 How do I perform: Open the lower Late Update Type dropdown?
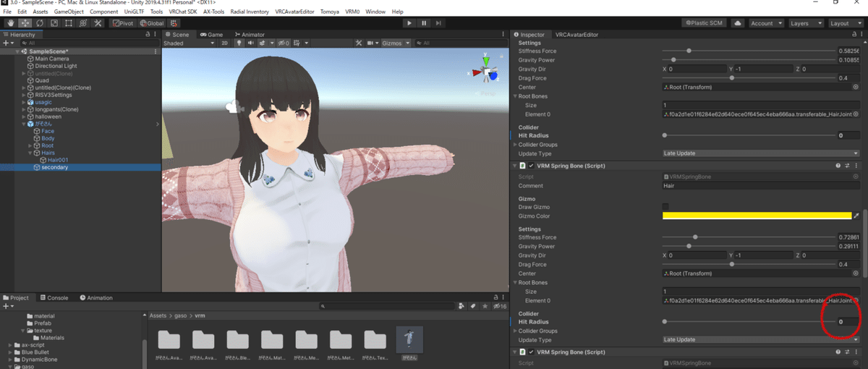coord(762,339)
